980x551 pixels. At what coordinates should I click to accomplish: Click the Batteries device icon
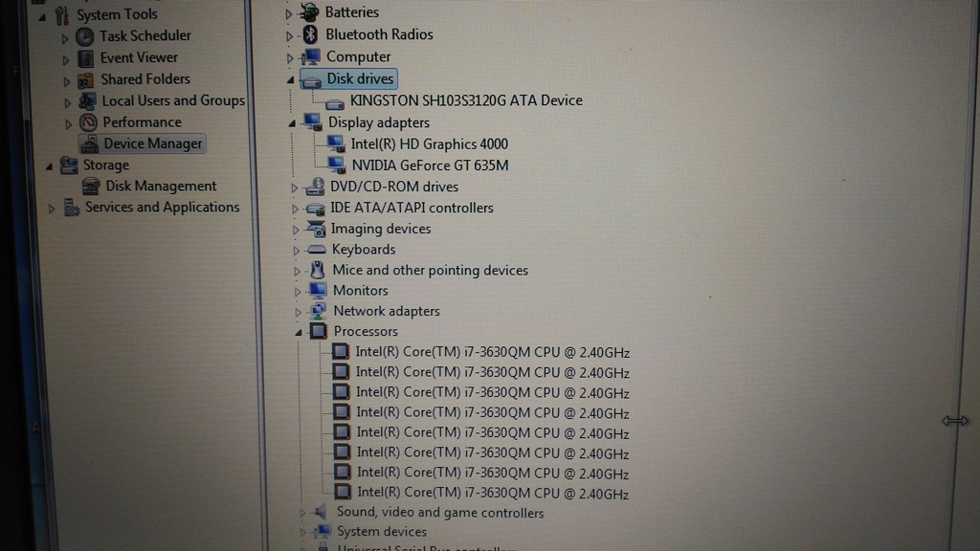308,11
